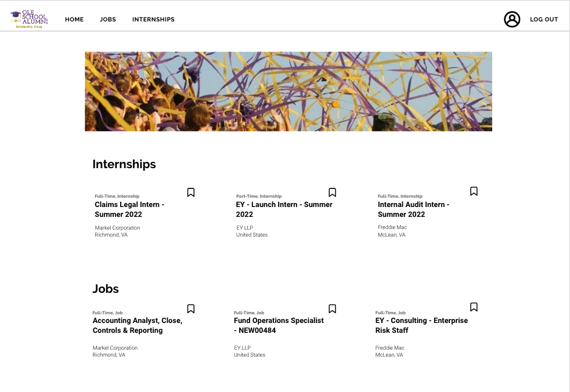Navigate to the Internships page
Viewport: 570px width, 392px height.
[x=153, y=20]
